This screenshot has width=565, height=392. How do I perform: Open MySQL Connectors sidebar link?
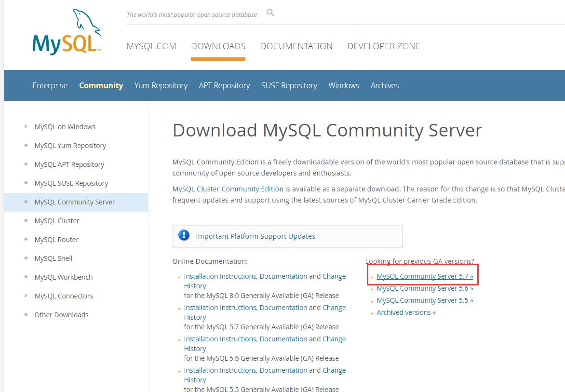64,296
